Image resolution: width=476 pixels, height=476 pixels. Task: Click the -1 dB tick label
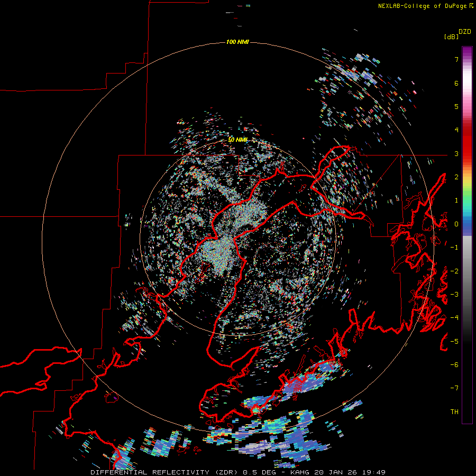(x=454, y=248)
